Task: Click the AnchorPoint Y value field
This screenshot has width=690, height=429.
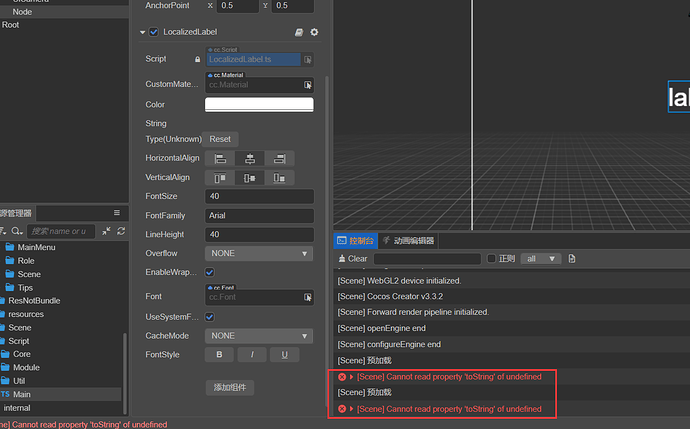Action: coord(293,6)
